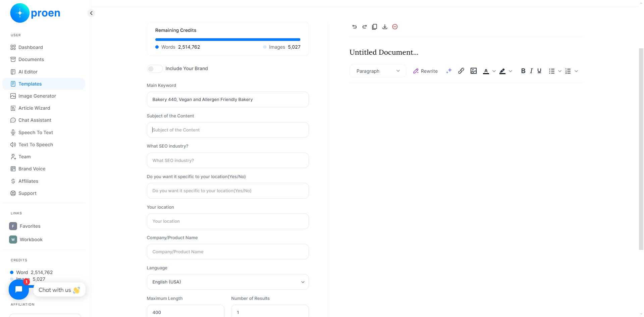
Task: Click the red clear document icon
Action: (x=395, y=27)
